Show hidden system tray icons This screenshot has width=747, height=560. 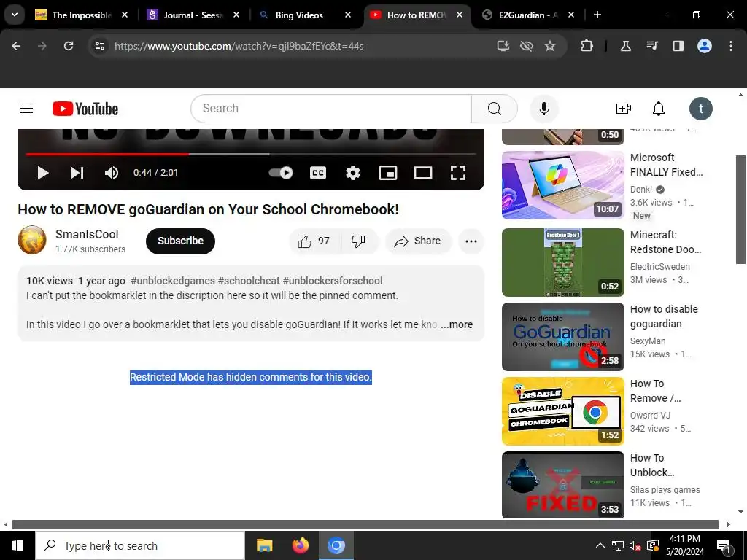[x=600, y=545]
